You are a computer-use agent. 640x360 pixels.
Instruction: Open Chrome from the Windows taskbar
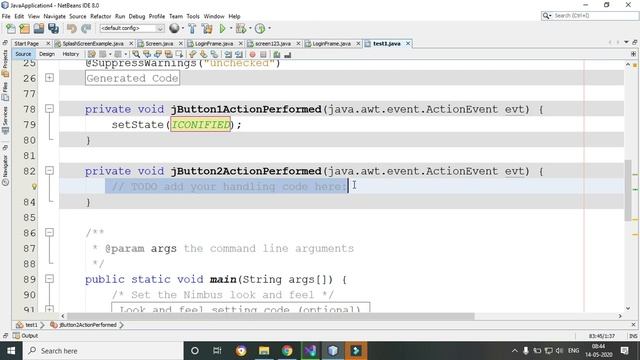tap(287, 351)
